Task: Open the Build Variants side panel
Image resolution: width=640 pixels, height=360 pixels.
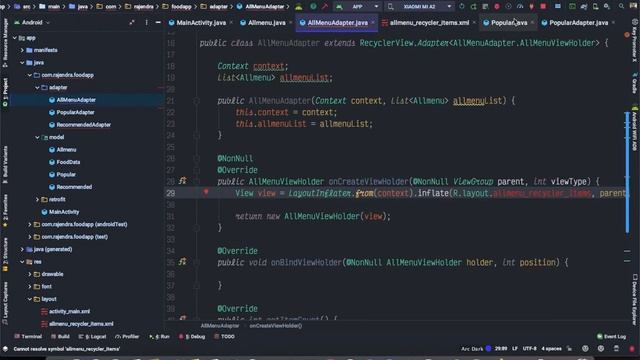Action: (x=5, y=165)
